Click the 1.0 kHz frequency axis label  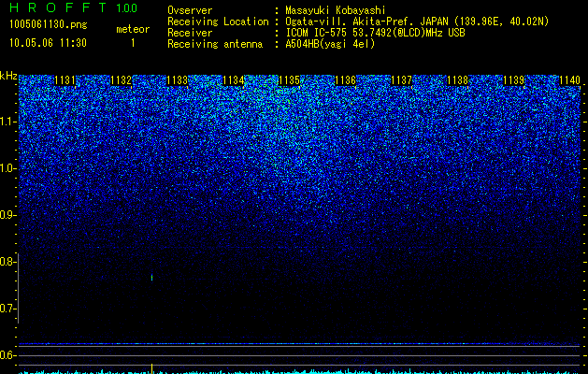pyautogui.click(x=7, y=168)
